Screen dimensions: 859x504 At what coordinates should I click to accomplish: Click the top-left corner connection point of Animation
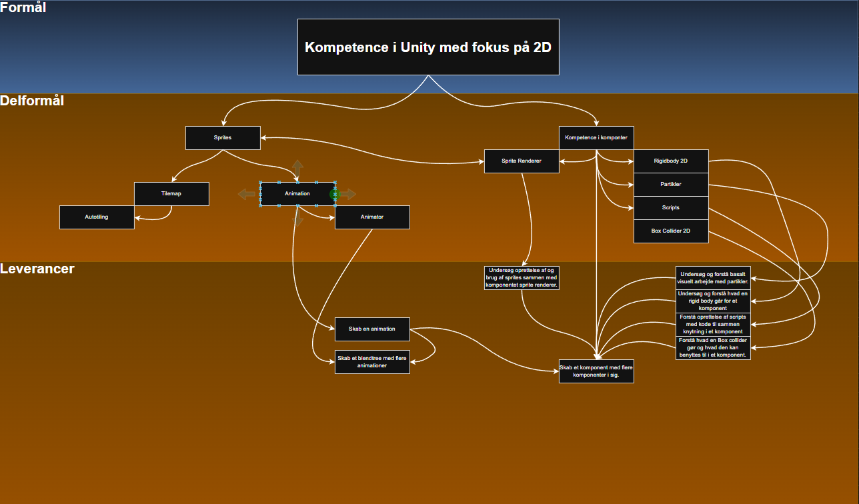[260, 182]
